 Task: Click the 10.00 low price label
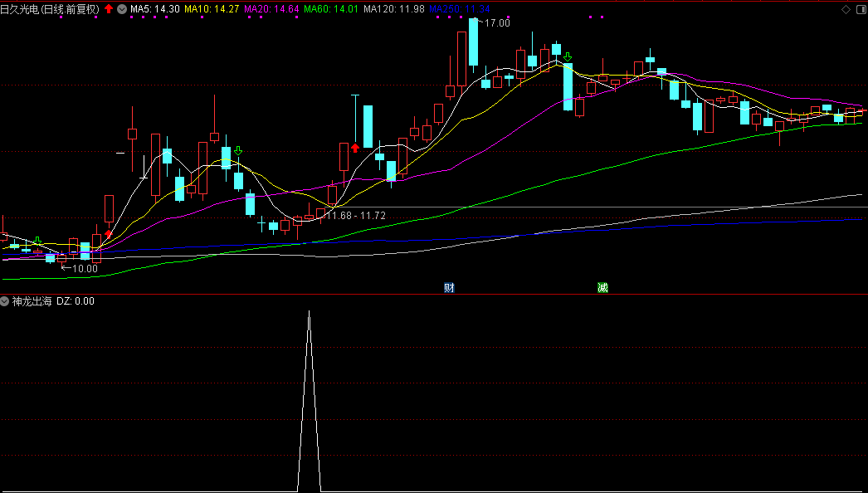pos(85,269)
